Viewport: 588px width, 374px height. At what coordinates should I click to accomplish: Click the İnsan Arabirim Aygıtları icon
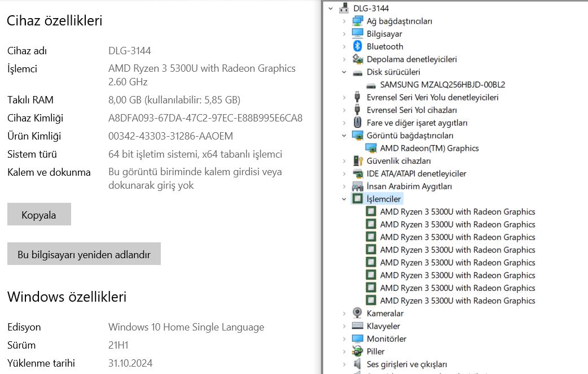(358, 186)
